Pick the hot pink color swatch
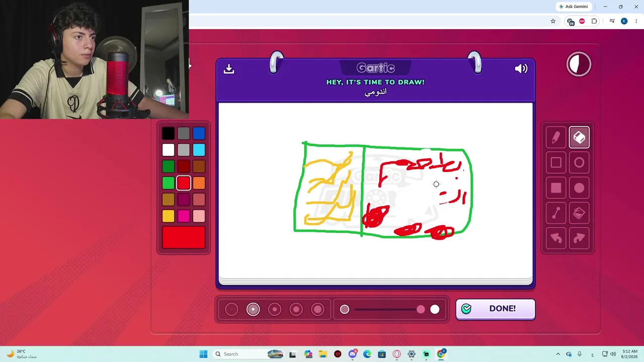The width and height of the screenshot is (644, 362). 184,216
